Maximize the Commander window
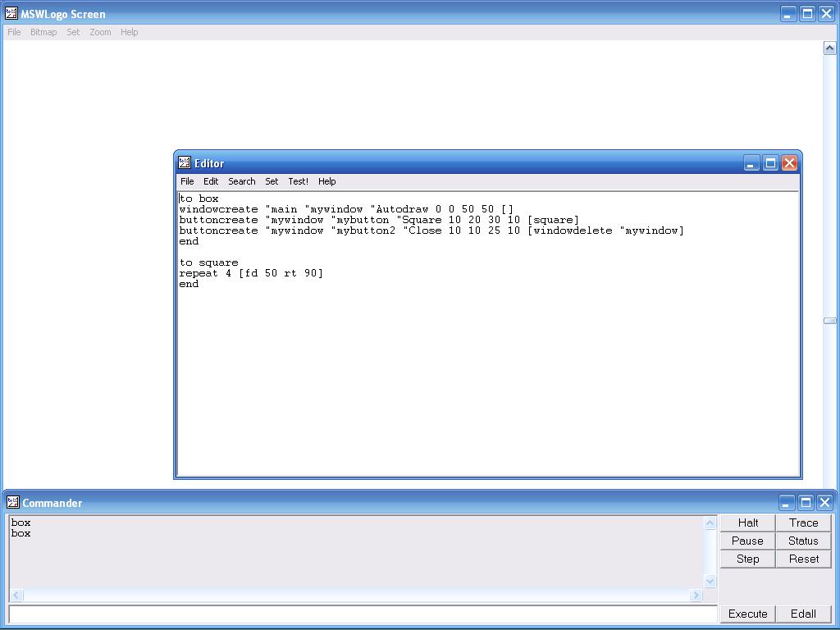 (x=806, y=503)
